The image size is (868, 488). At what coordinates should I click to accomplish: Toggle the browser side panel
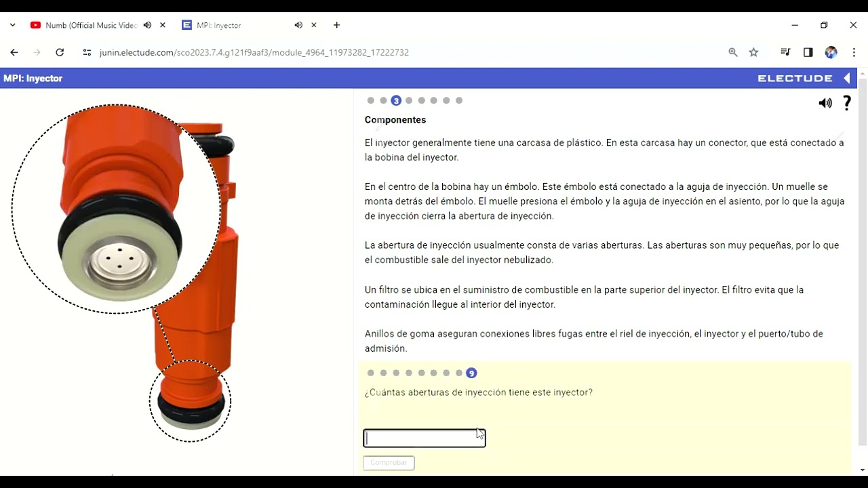[x=808, y=52]
